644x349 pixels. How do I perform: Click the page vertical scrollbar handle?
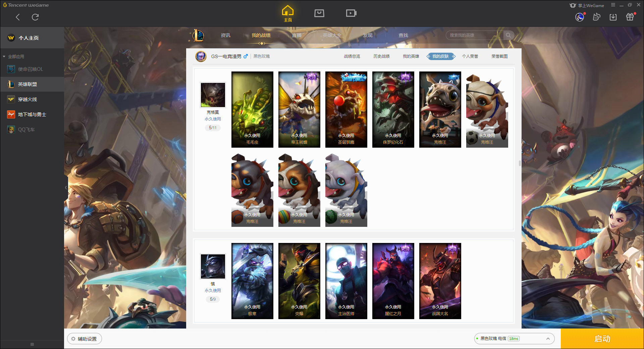pos(520,163)
